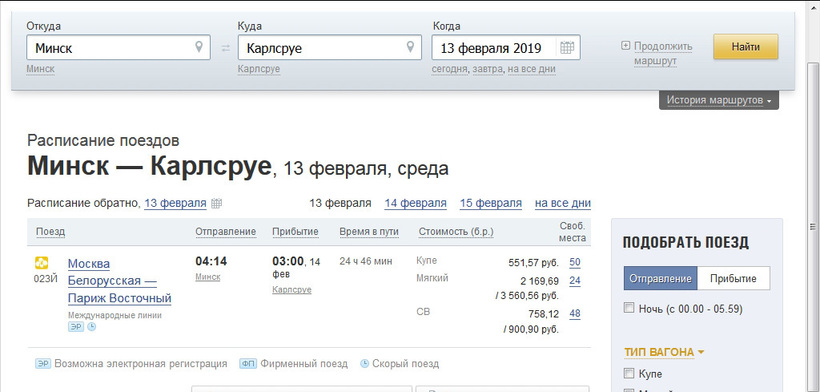Show schedule на все дни above table
This screenshot has width=820, height=392.
563,203
